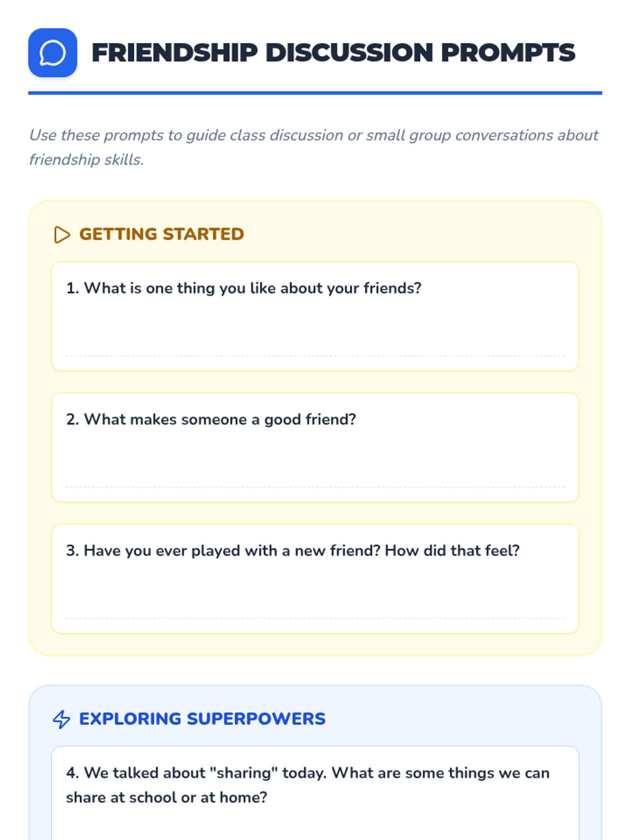Click the blue chat bubble logo icon
Image resolution: width=630 pixels, height=840 pixels.
coord(52,53)
